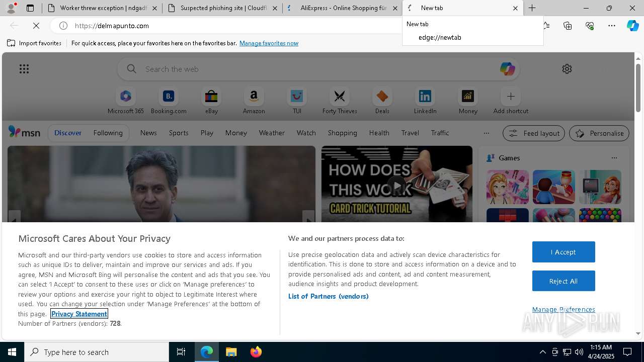Viewport: 644px width, 362px height.
Task: Open Amazon shortcut tile
Action: pyautogui.click(x=254, y=101)
